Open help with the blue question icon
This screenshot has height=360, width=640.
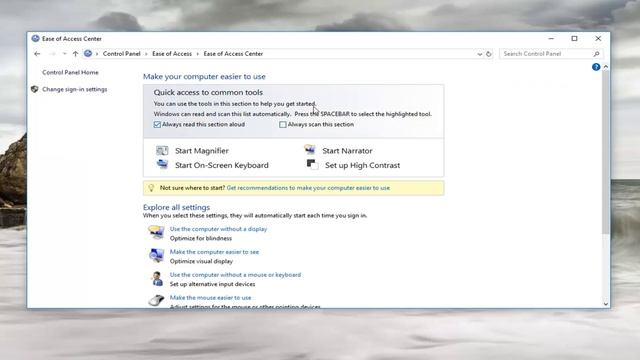tap(596, 67)
